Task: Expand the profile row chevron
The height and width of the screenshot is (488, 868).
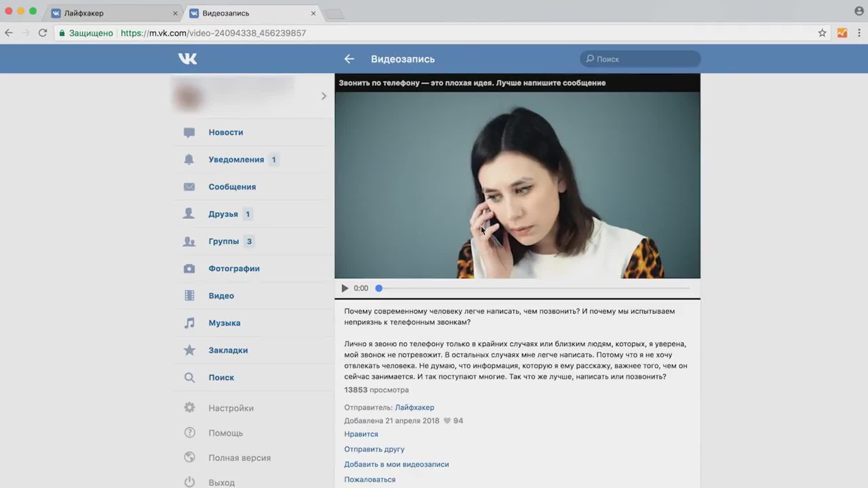Action: pos(324,96)
